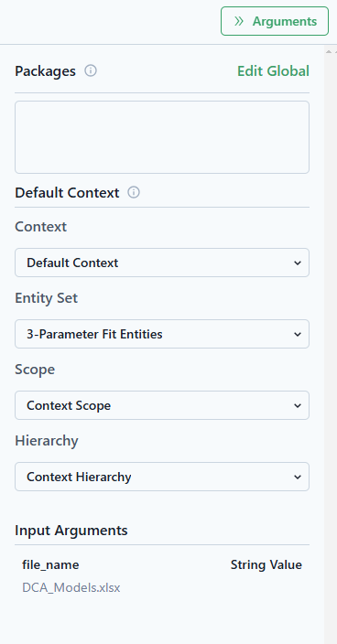
Task: Click the chevron arrow of the Context Hierarchy select
Action: pyautogui.click(x=298, y=478)
